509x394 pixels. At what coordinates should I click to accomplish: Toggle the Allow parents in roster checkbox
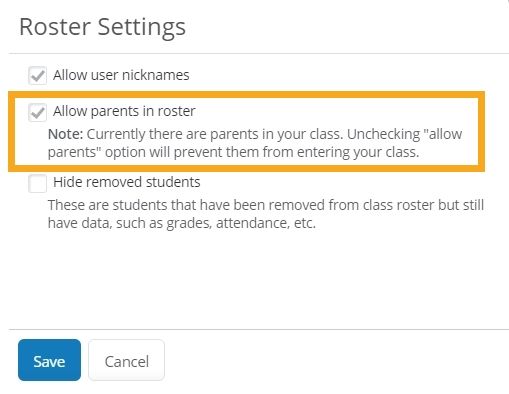coord(37,112)
